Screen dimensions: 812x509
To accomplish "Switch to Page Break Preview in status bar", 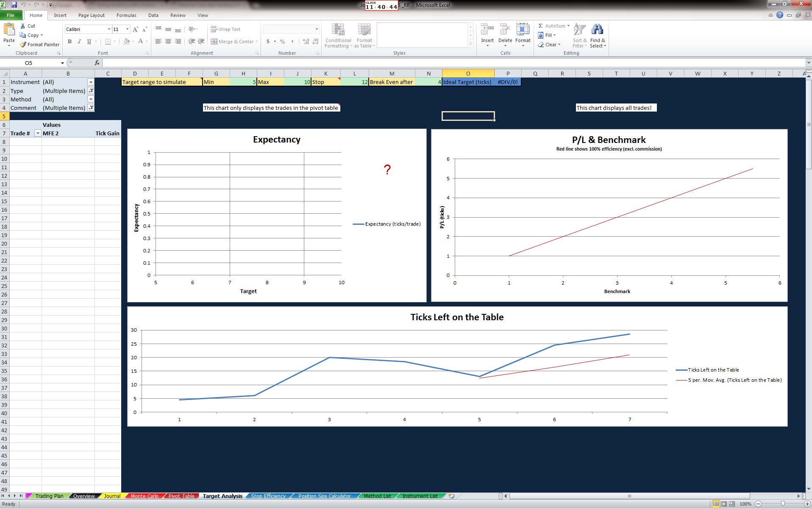I will [731, 504].
